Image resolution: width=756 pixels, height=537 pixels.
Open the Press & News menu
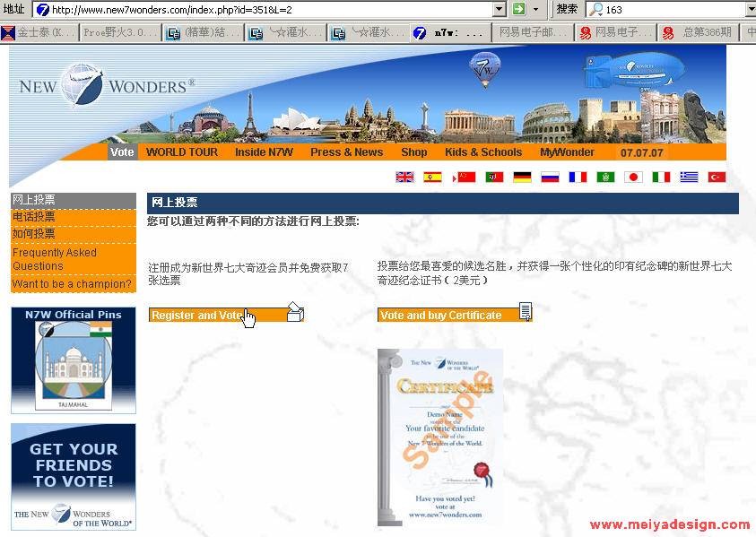(x=347, y=152)
